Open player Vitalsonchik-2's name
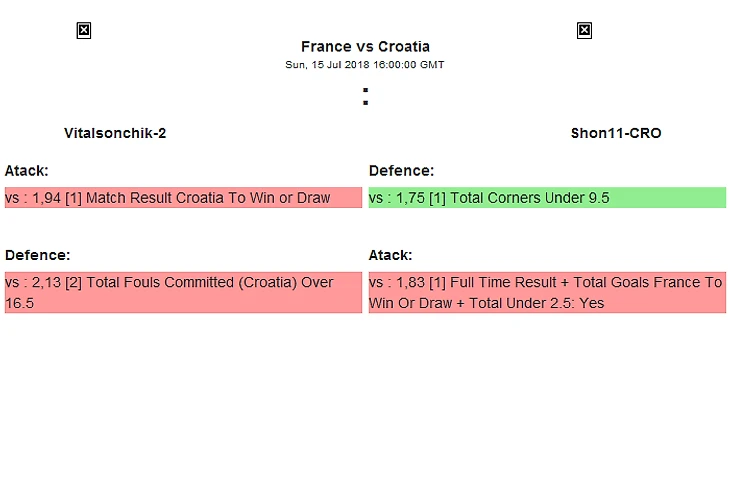 point(115,133)
